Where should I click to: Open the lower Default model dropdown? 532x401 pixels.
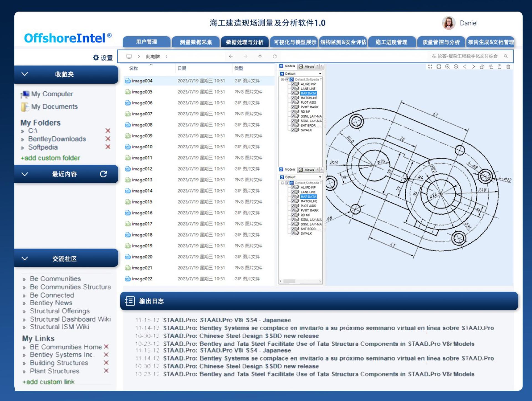(320, 177)
